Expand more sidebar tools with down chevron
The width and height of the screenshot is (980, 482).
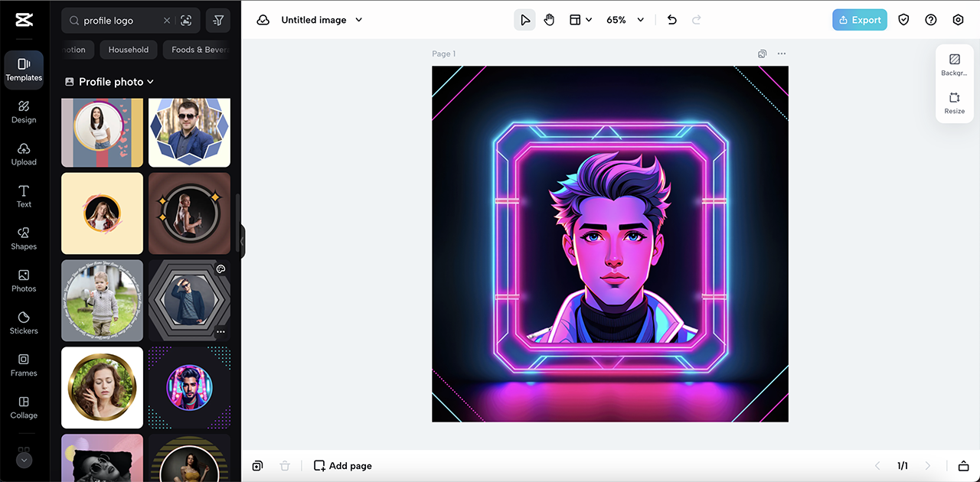point(24,461)
